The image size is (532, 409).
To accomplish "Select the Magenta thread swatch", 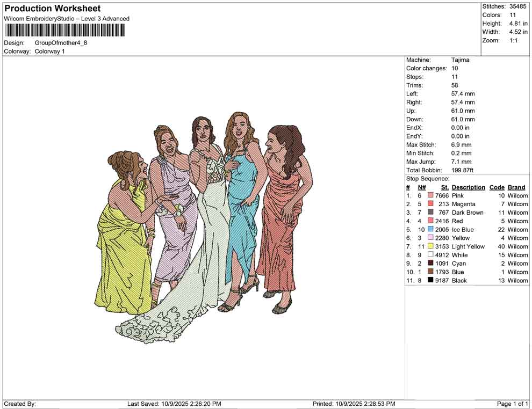I will click(x=430, y=204).
